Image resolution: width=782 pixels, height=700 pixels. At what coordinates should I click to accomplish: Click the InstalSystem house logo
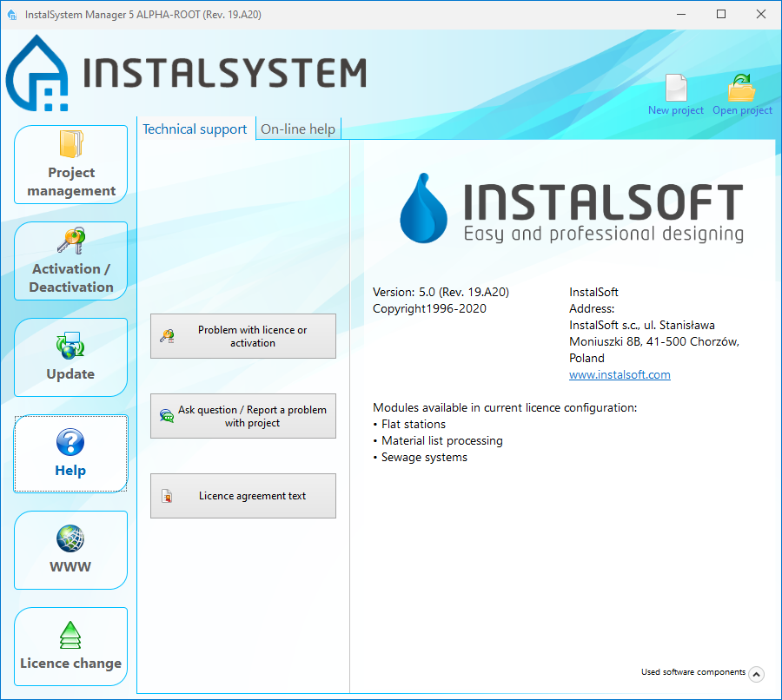tap(36, 73)
